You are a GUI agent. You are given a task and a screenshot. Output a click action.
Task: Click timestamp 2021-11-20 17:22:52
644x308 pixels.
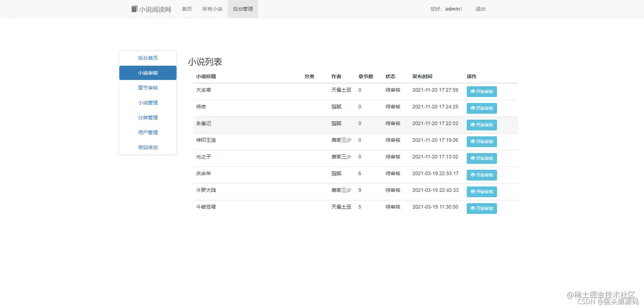point(435,123)
